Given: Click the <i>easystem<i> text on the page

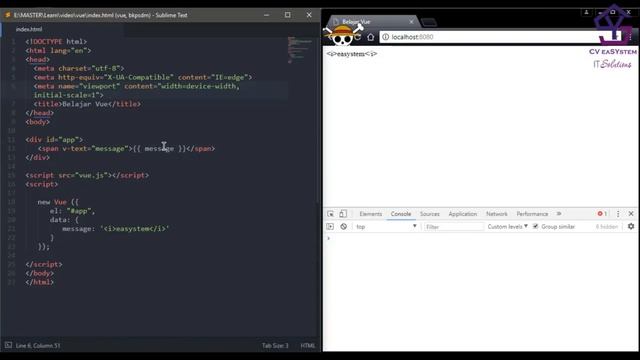Looking at the screenshot, I should pyautogui.click(x=351, y=54).
